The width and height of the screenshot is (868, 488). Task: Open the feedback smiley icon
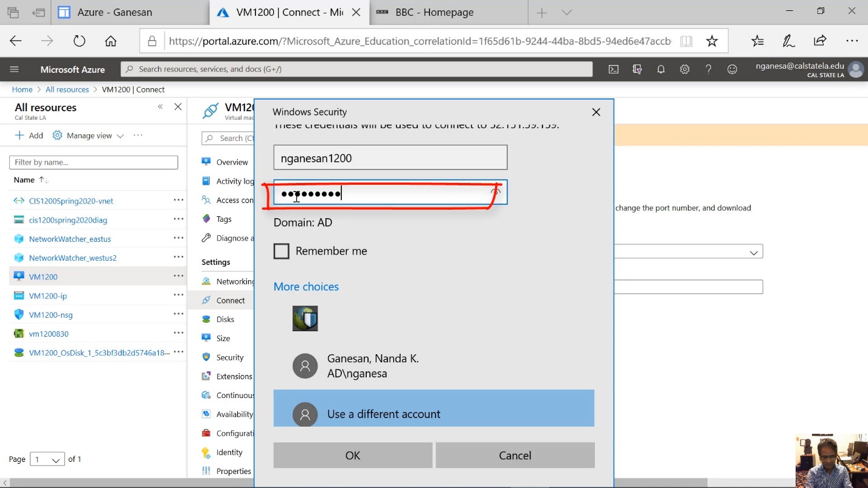coord(732,69)
